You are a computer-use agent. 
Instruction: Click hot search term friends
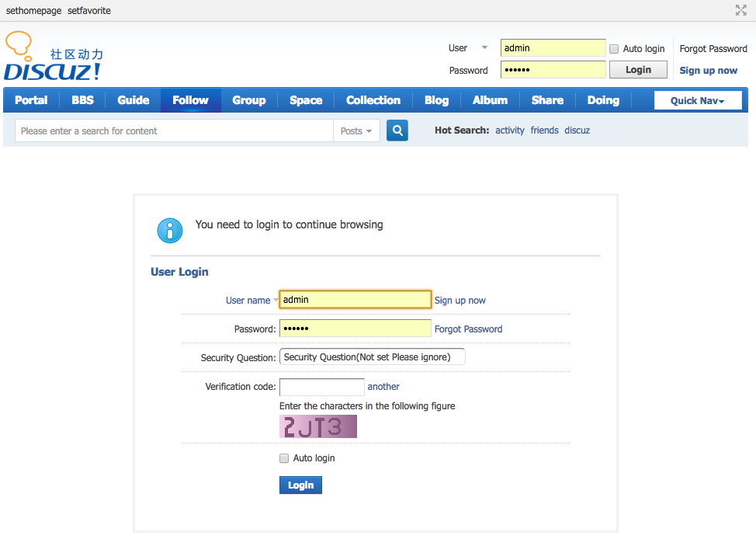click(x=545, y=130)
